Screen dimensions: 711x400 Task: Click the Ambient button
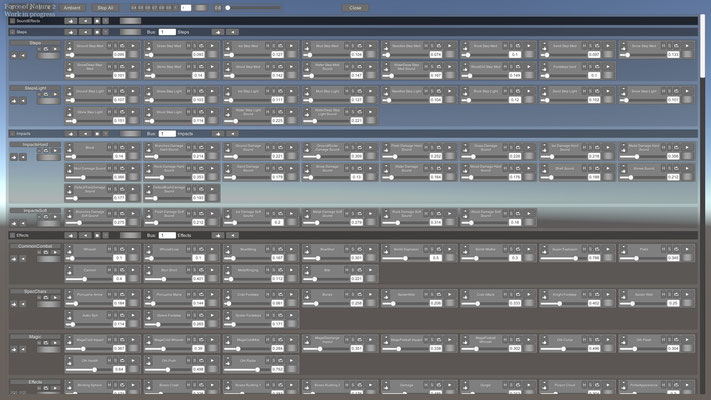72,8
